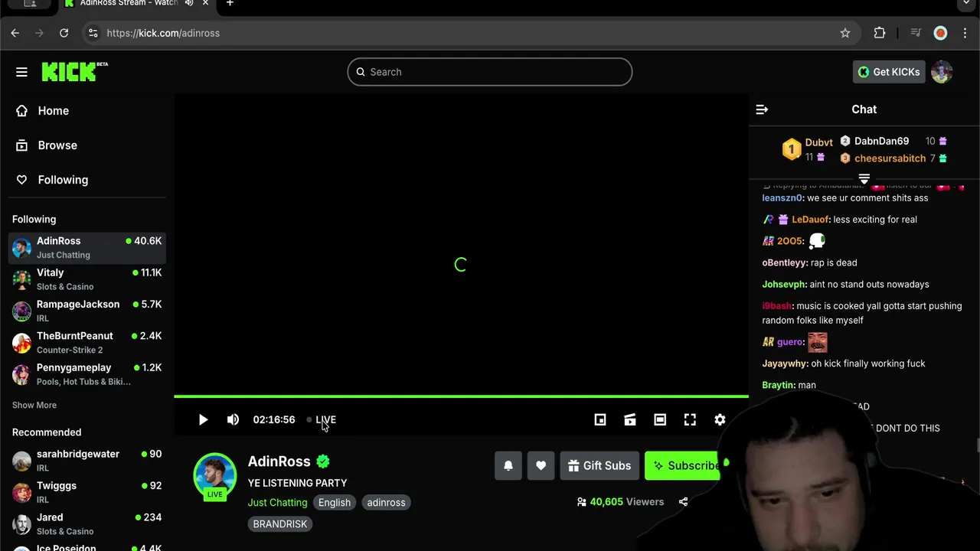Click top gifter Dubvt

click(818, 142)
